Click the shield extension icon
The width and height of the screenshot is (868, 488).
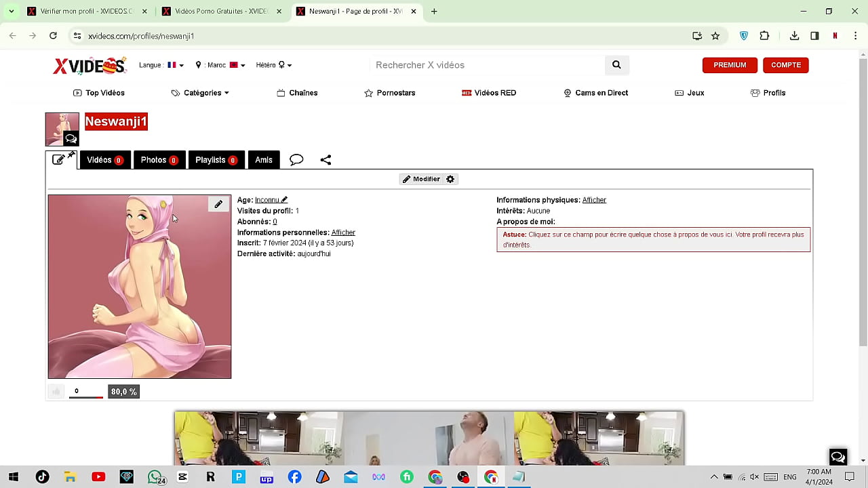[x=744, y=36]
